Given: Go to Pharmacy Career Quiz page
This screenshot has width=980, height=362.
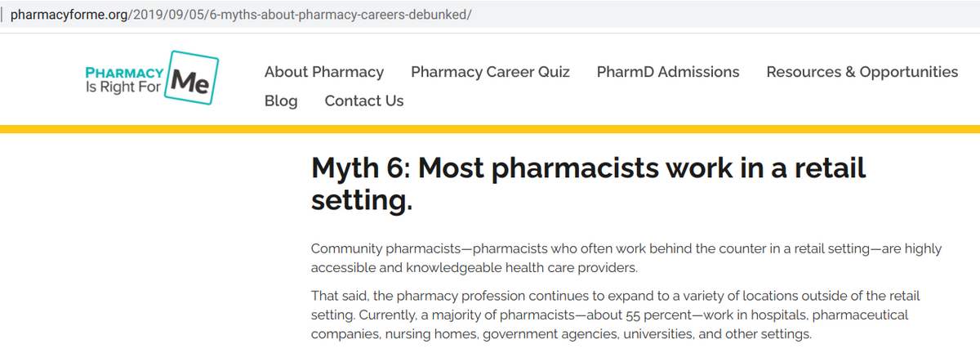Looking at the screenshot, I should coord(490,72).
